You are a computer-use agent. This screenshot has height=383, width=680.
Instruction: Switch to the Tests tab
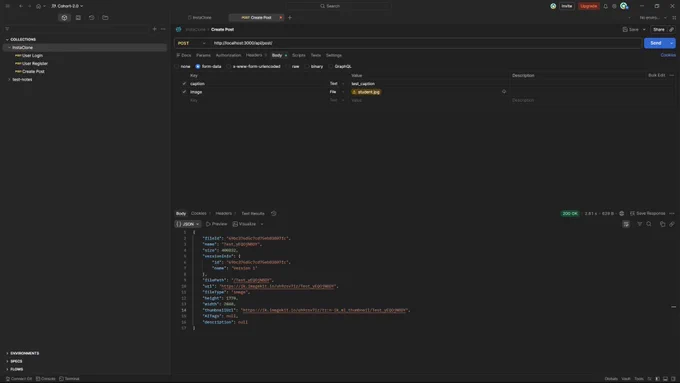[x=316, y=56]
